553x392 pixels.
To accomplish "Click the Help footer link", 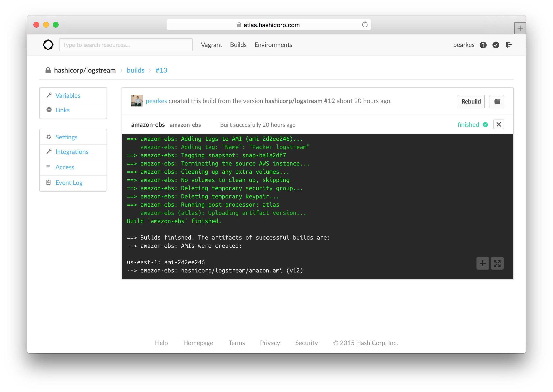I will (161, 343).
